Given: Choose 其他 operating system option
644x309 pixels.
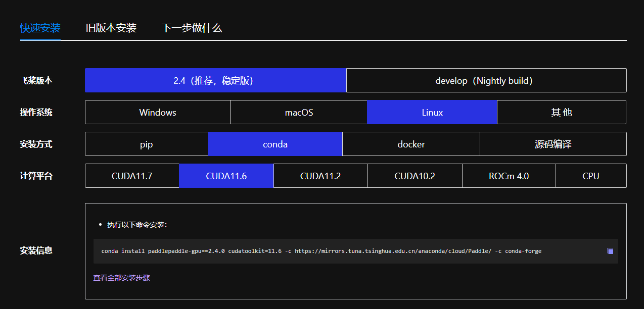Looking at the screenshot, I should tap(562, 112).
